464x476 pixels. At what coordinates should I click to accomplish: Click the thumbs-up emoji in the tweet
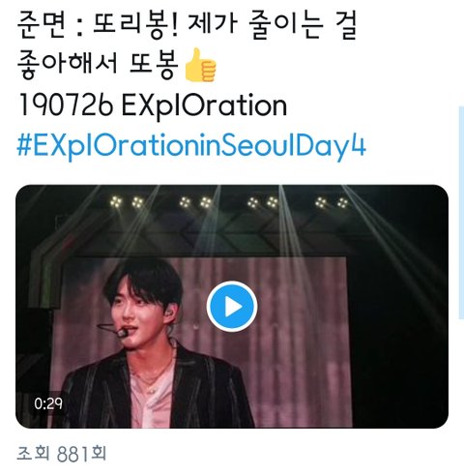pyautogui.click(x=200, y=65)
